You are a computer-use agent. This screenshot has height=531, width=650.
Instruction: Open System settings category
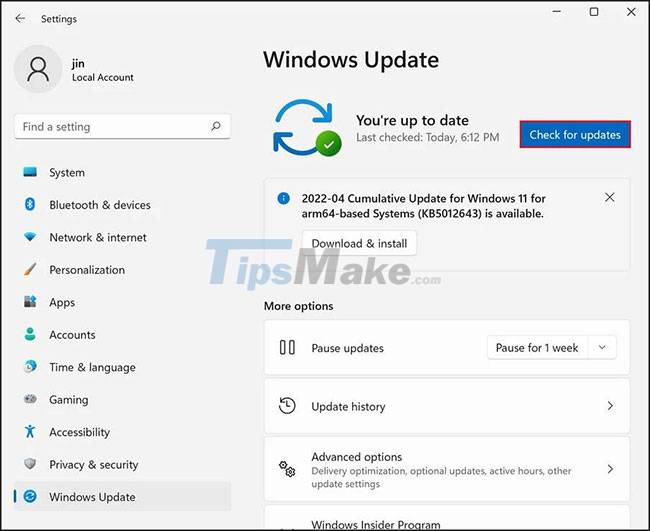point(122,172)
